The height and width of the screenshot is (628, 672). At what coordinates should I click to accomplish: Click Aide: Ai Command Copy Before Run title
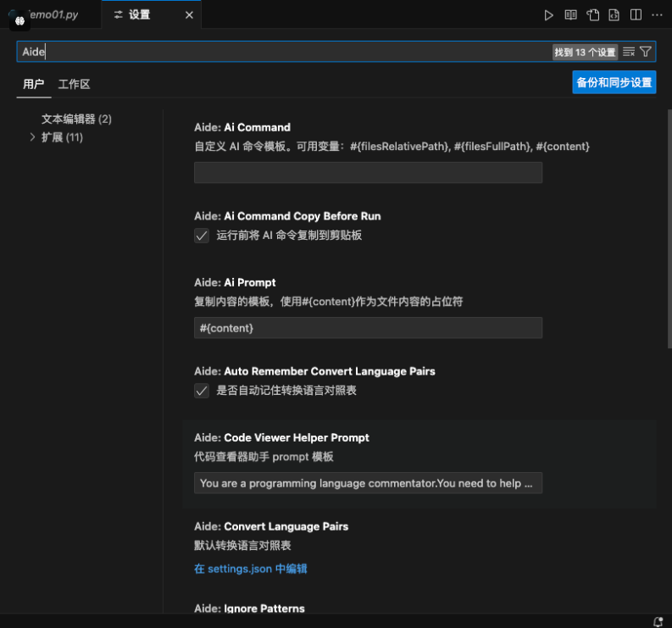287,216
